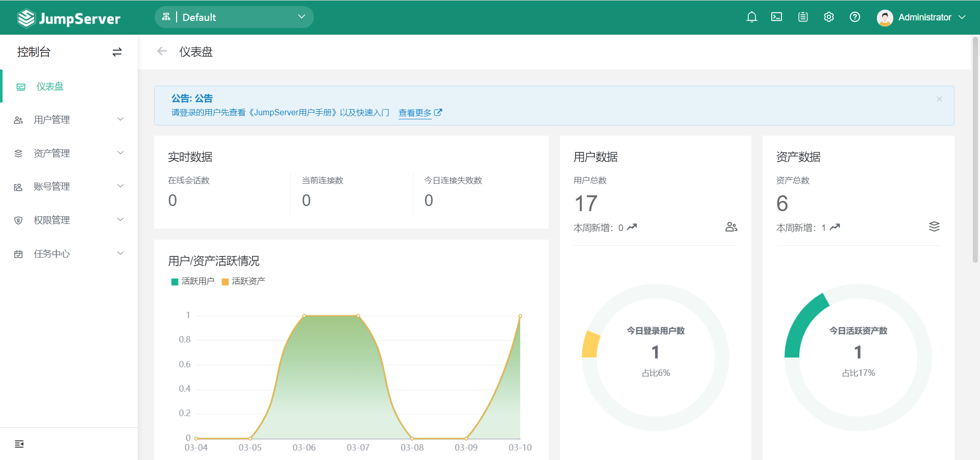Click the 当前连接数 value
This screenshot has width=980, height=460.
(x=306, y=200)
